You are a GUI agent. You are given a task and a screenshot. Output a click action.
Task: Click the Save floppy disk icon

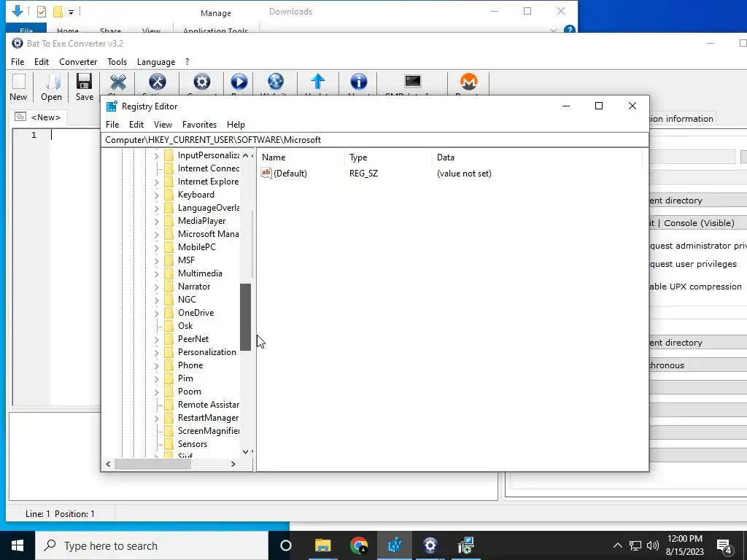85,82
